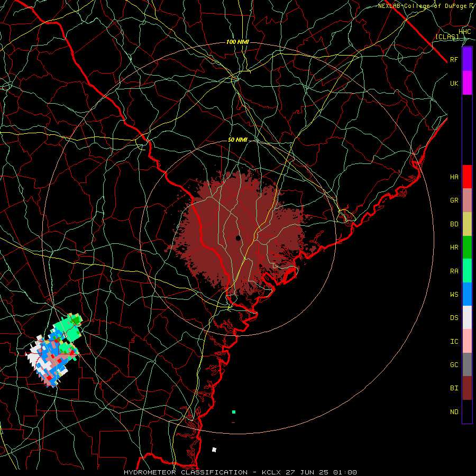Select the RA legend label
The image size is (476, 476).
coord(454,271)
